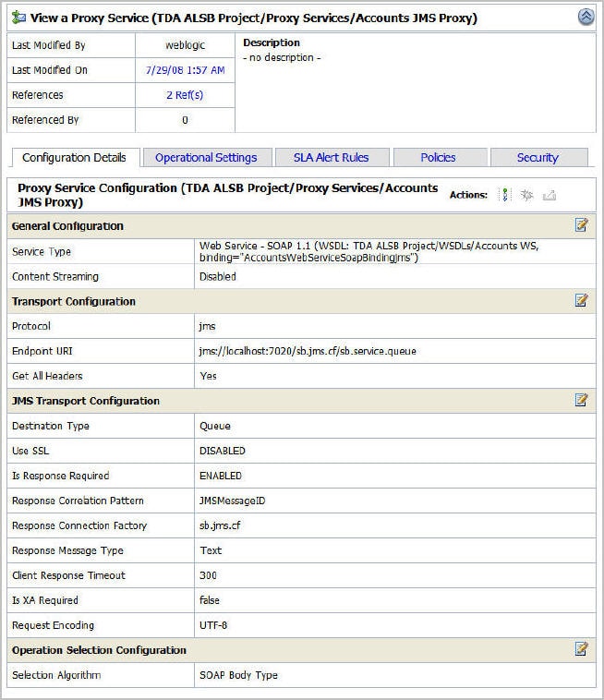Click the Destination Type Queue value
Screen dimensions: 604x700
click(215, 426)
